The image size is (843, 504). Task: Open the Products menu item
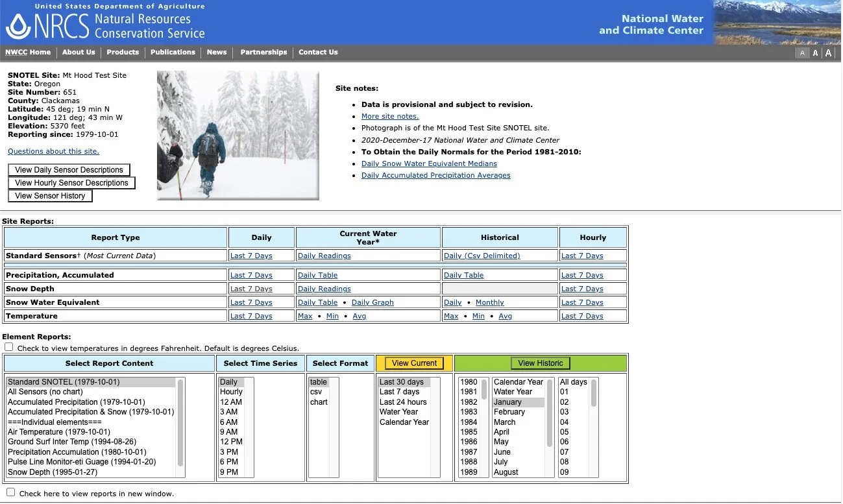(123, 53)
